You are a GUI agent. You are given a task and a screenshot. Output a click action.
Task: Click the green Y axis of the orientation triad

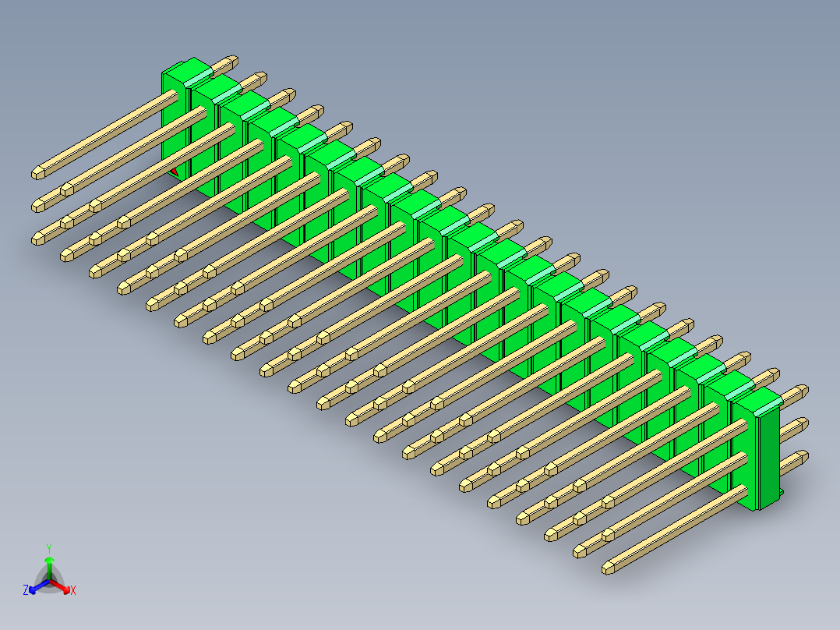(x=49, y=568)
